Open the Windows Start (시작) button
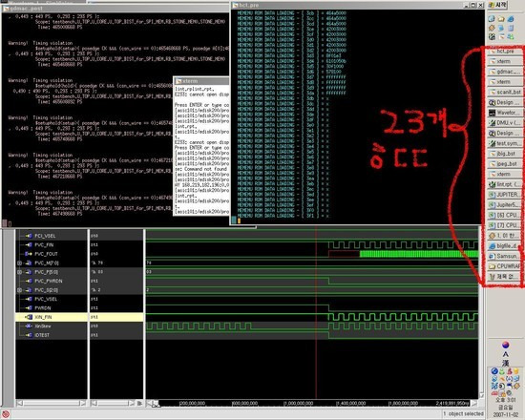 (x=497, y=5)
